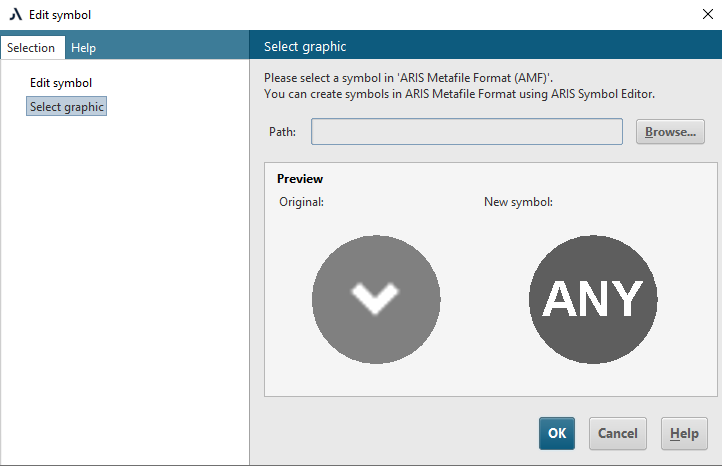Click the Help button at bottom right

(x=684, y=434)
